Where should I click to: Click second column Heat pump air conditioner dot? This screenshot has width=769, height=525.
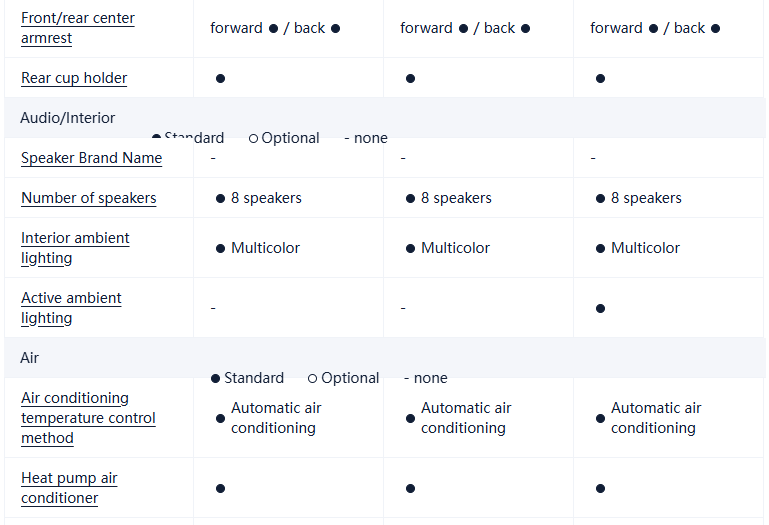(x=410, y=488)
